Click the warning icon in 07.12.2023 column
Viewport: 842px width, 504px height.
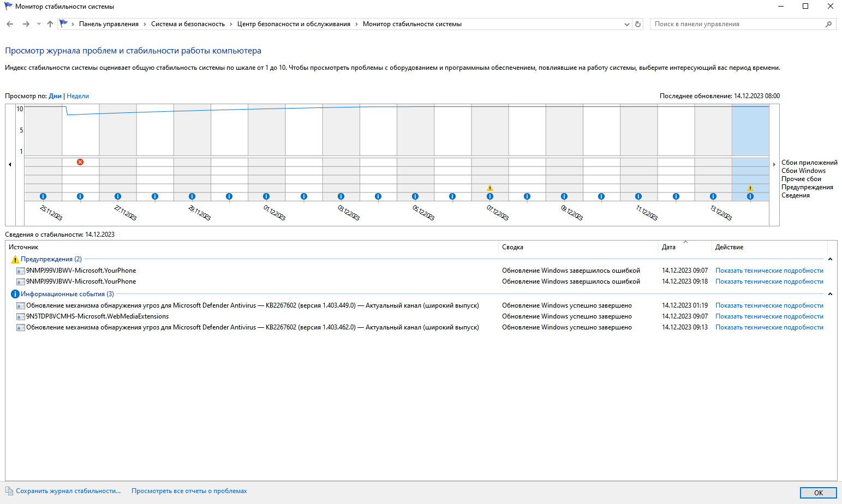tap(490, 188)
